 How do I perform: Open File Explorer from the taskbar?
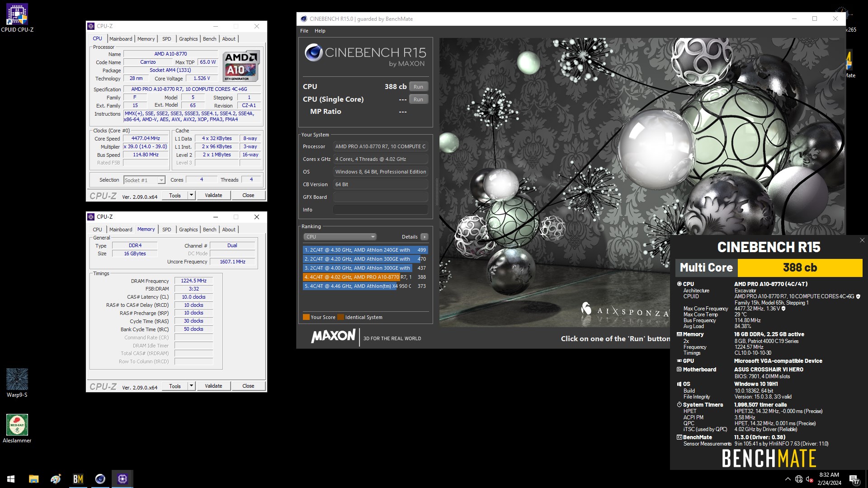33,479
